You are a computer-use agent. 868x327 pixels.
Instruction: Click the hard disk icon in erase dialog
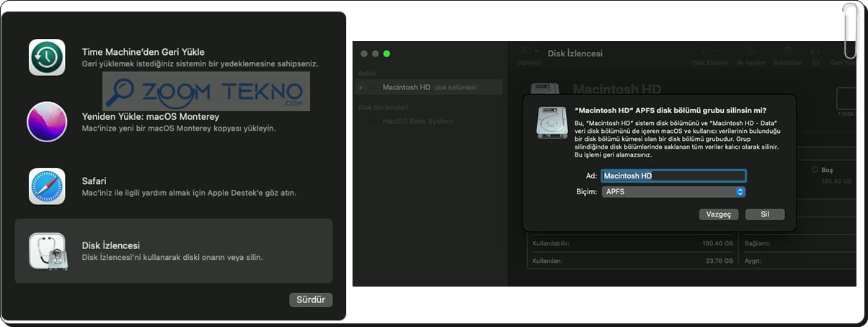tap(552, 122)
